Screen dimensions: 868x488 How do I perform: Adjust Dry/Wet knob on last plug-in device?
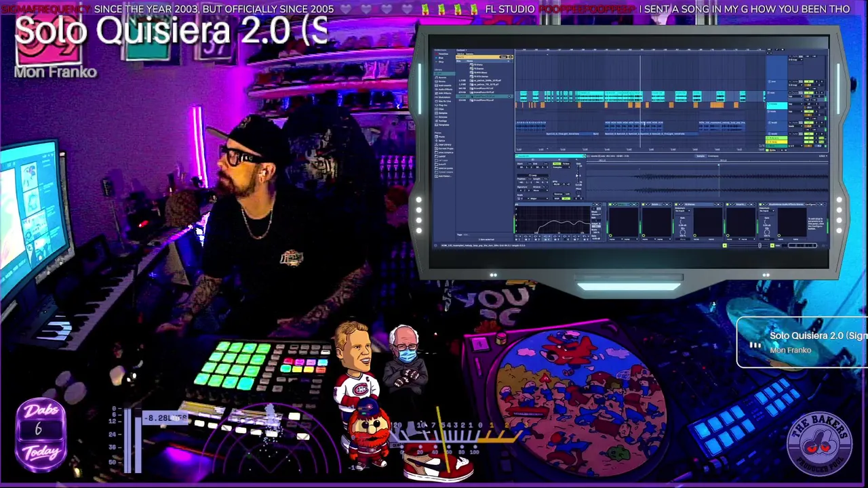click(x=767, y=232)
